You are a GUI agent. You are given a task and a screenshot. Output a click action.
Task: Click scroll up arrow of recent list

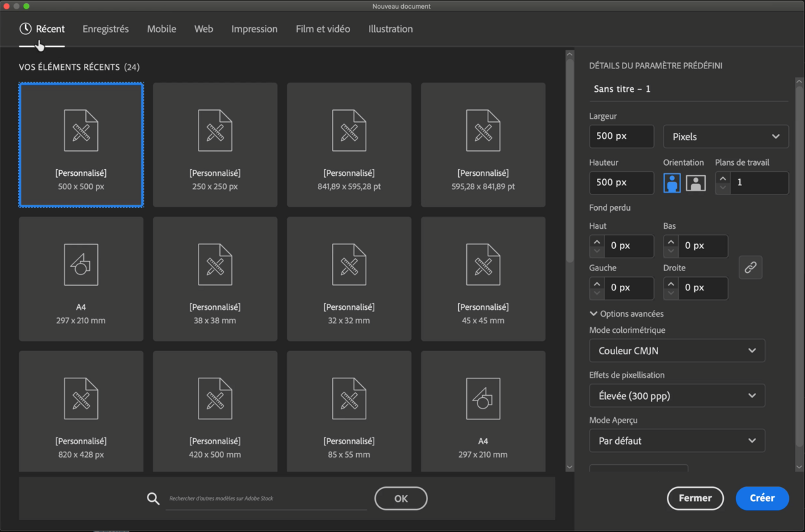click(x=570, y=55)
